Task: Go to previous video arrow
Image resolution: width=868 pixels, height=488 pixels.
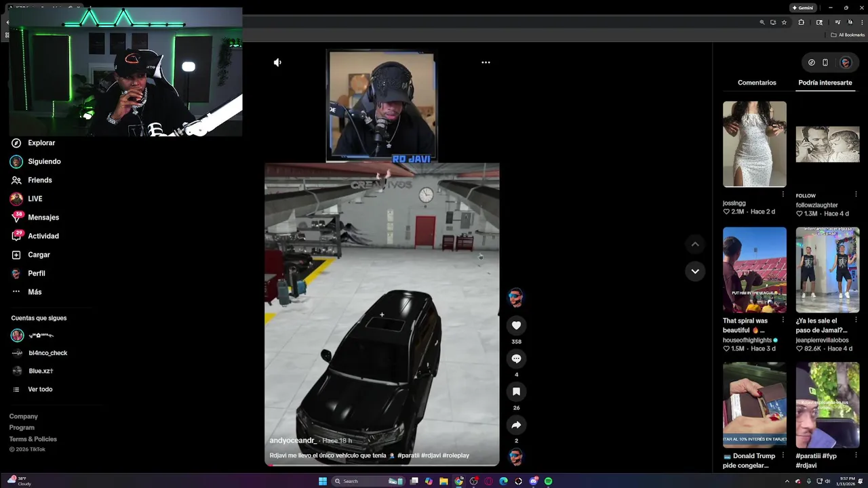Action: click(695, 244)
